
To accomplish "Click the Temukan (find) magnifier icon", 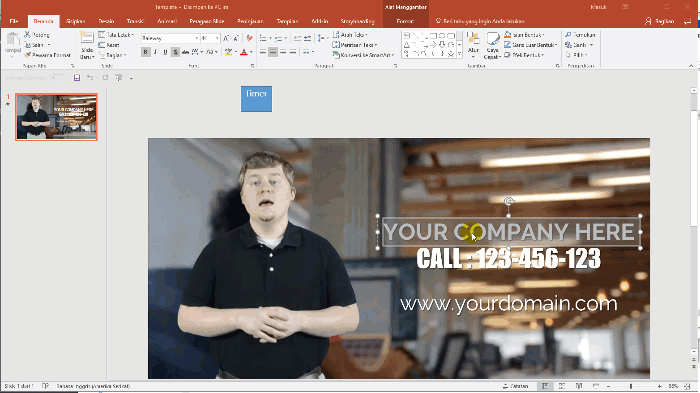I will (568, 34).
